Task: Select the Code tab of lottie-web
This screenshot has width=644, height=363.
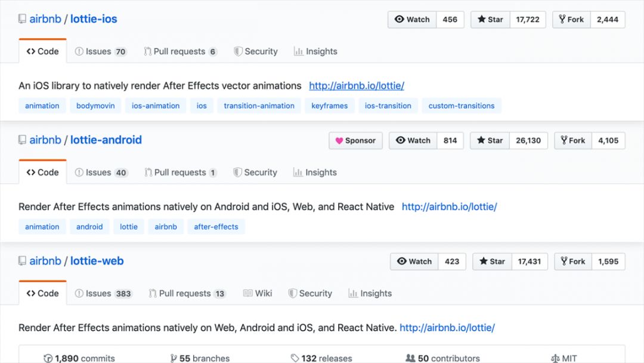Action: pos(43,293)
